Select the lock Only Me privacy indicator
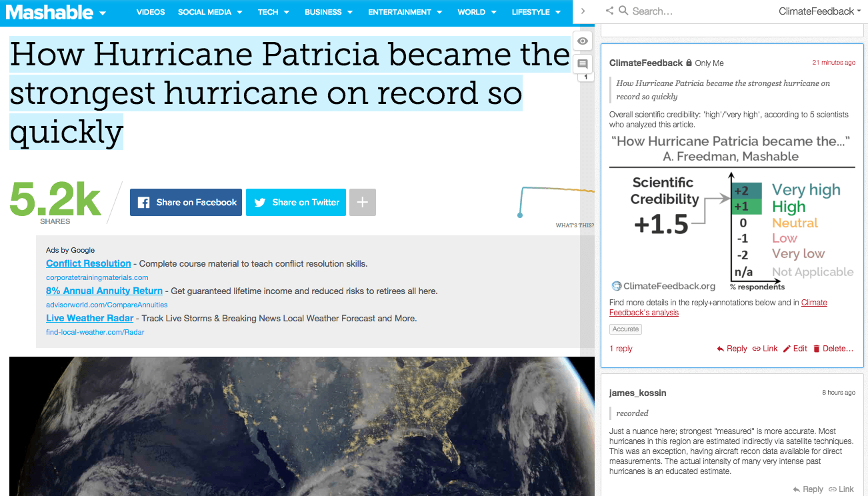This screenshot has height=496, width=868. tap(705, 63)
